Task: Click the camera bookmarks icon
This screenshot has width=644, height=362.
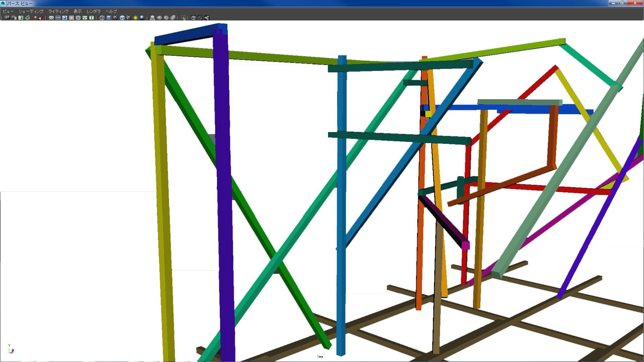Action: click(x=21, y=18)
